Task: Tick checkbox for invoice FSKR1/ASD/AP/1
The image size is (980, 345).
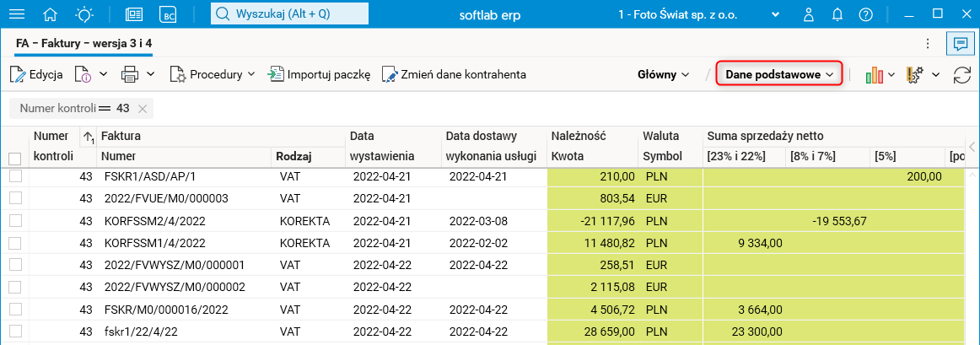Action: point(14,176)
